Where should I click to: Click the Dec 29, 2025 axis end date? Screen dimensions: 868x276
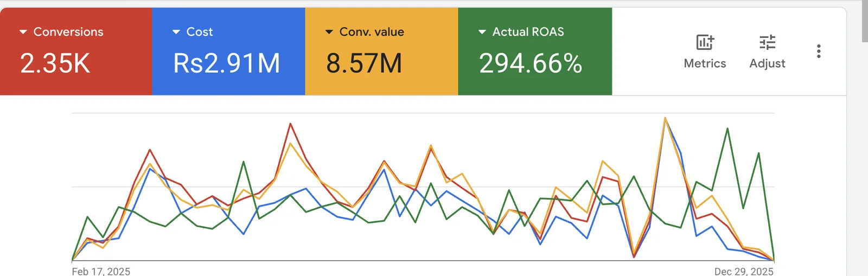(744, 271)
